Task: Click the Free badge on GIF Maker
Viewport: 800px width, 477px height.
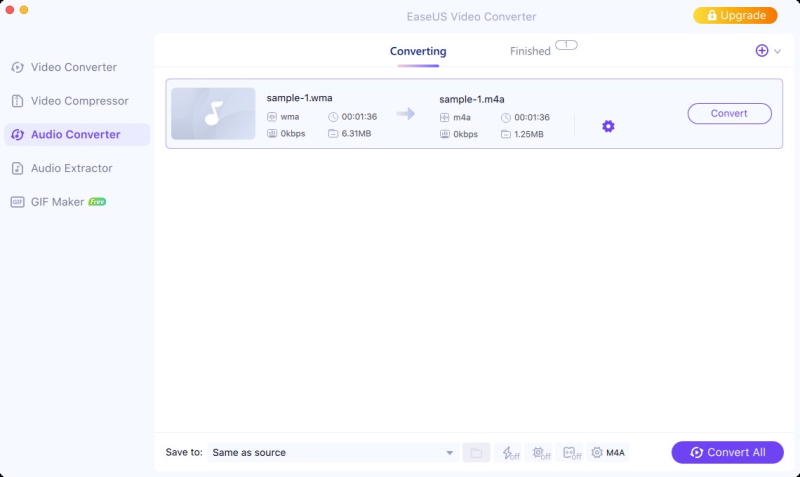Action: 97,202
